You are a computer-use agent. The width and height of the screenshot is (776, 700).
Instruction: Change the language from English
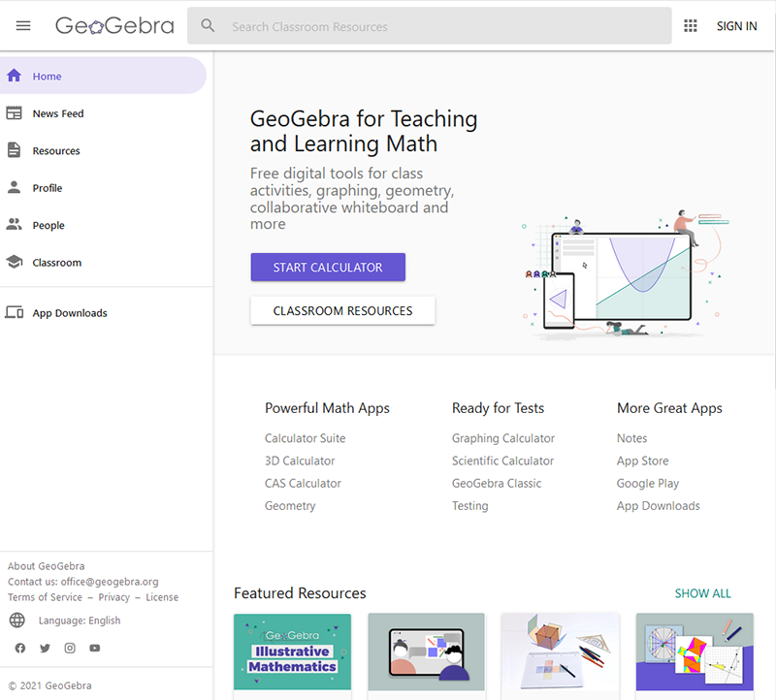coord(80,620)
